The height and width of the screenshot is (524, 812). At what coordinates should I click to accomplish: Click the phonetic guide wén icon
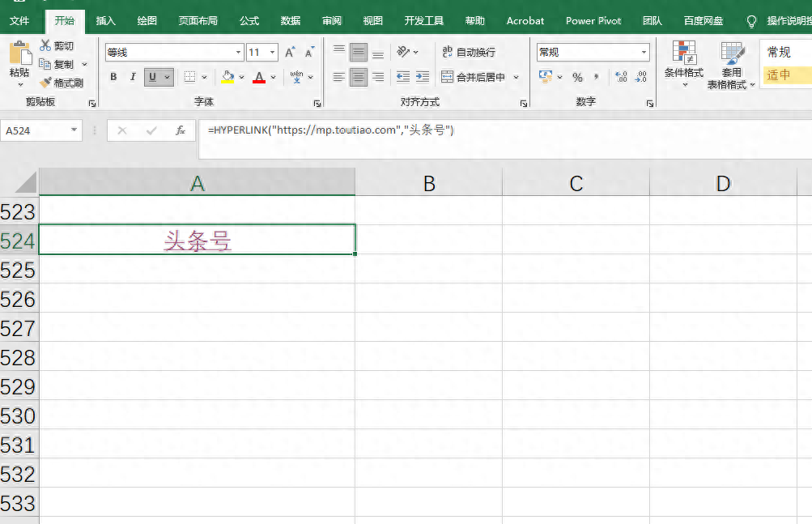click(x=297, y=77)
